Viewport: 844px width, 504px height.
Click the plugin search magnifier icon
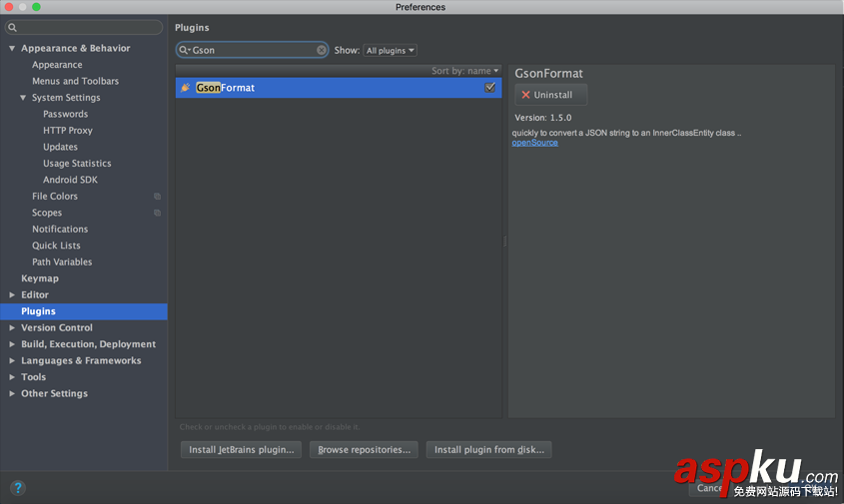pyautogui.click(x=185, y=50)
